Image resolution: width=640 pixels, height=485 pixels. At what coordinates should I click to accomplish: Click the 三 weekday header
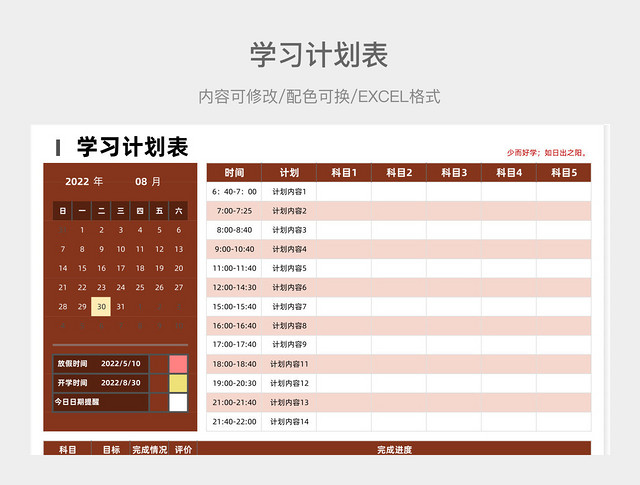(x=120, y=211)
